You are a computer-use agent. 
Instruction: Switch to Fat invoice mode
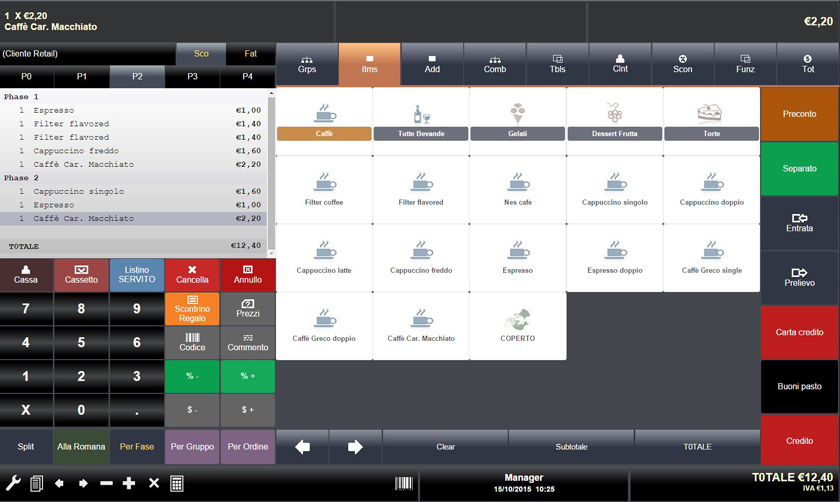250,54
